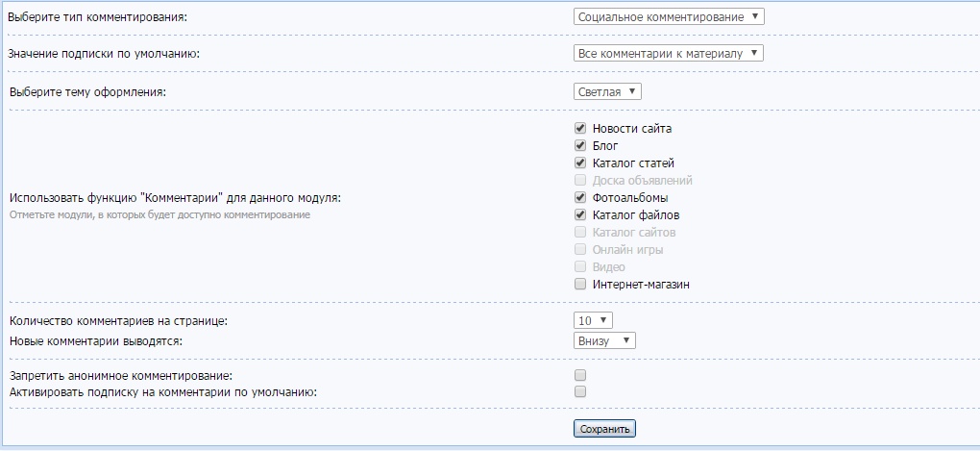Uncheck the Новости сайта checkbox
The height and width of the screenshot is (451, 980).
580,128
